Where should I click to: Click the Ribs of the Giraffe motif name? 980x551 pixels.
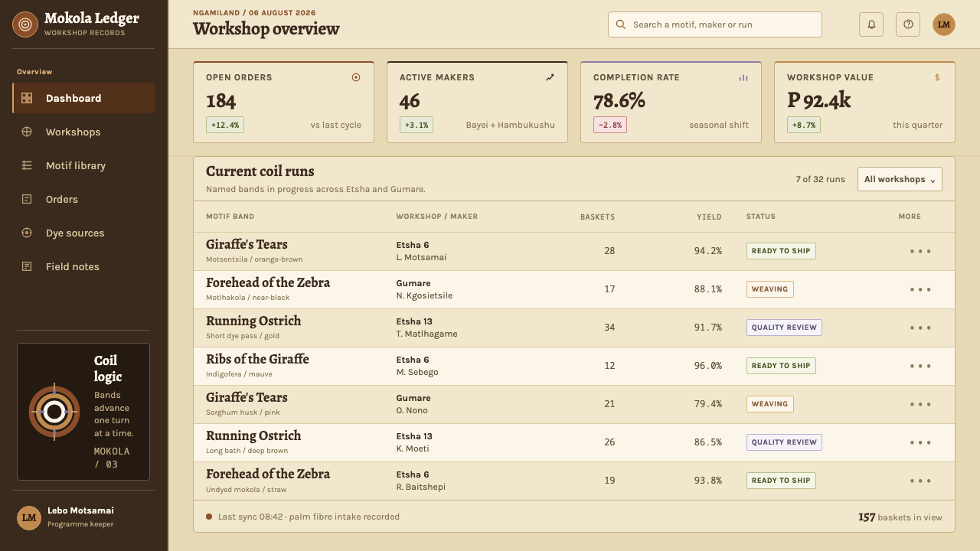pyautogui.click(x=257, y=359)
